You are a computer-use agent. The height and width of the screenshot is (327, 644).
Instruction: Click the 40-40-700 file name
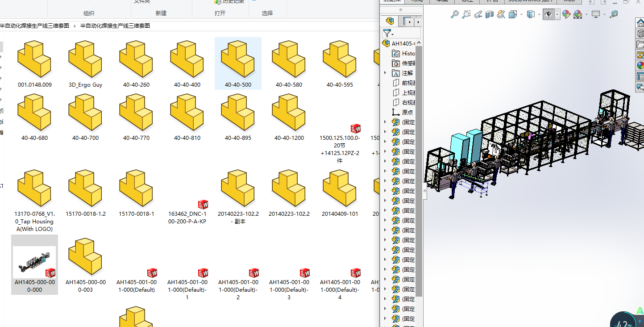86,138
